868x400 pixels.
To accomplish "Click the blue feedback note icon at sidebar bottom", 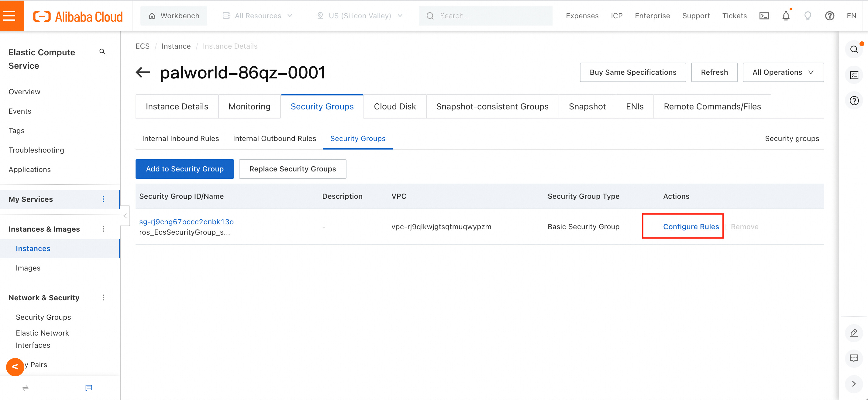I will click(89, 388).
